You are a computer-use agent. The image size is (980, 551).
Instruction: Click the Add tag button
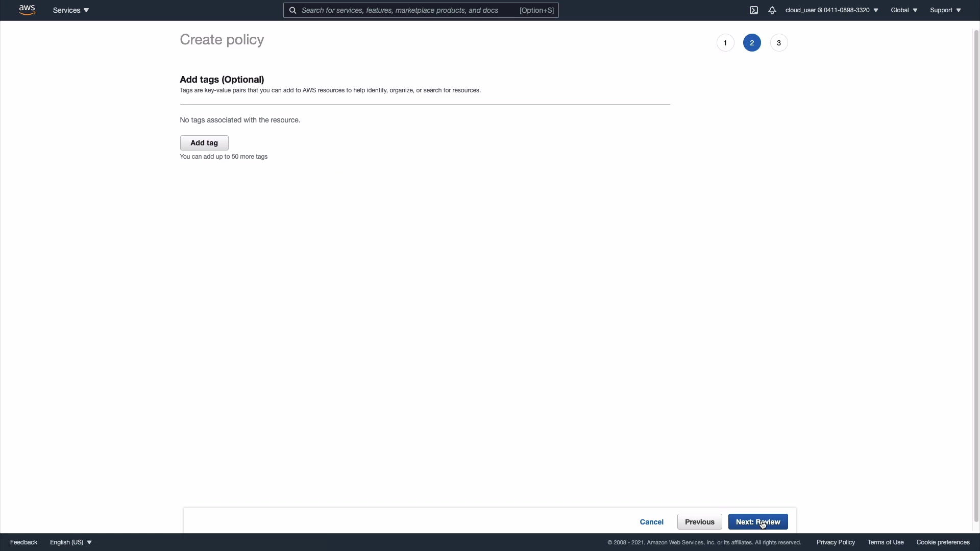(204, 143)
